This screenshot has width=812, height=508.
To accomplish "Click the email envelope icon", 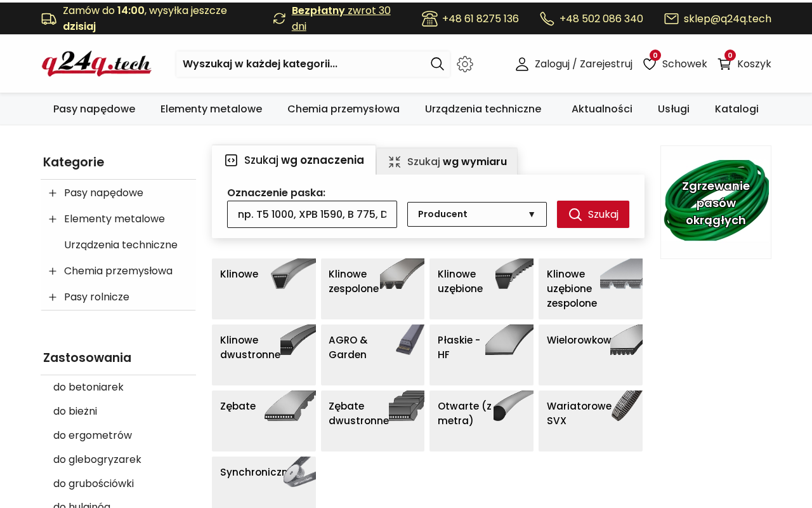I will [x=671, y=18].
